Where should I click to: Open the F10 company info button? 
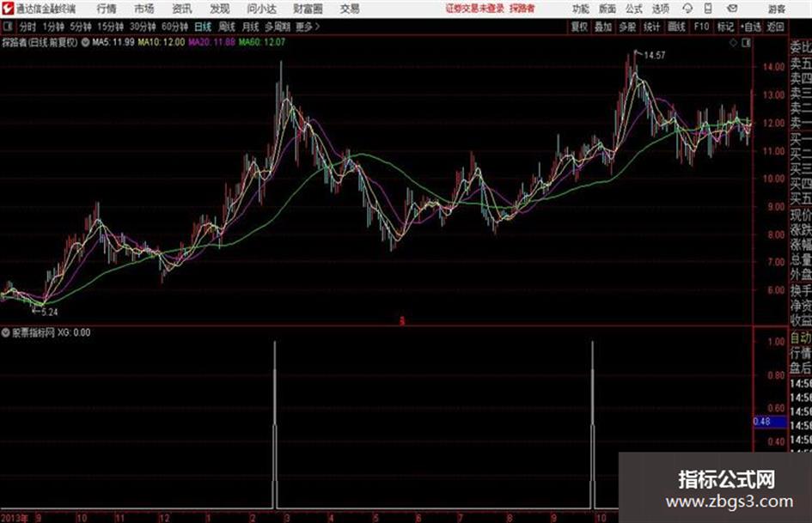[x=701, y=27]
